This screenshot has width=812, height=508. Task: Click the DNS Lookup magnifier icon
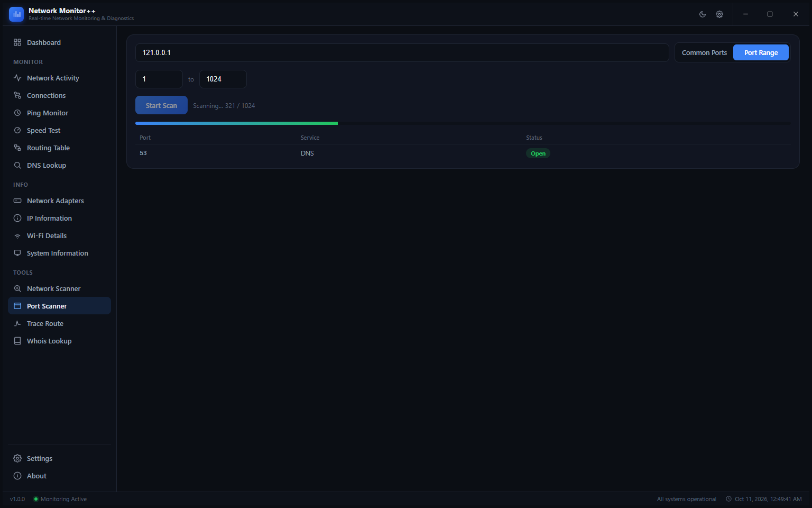17,165
